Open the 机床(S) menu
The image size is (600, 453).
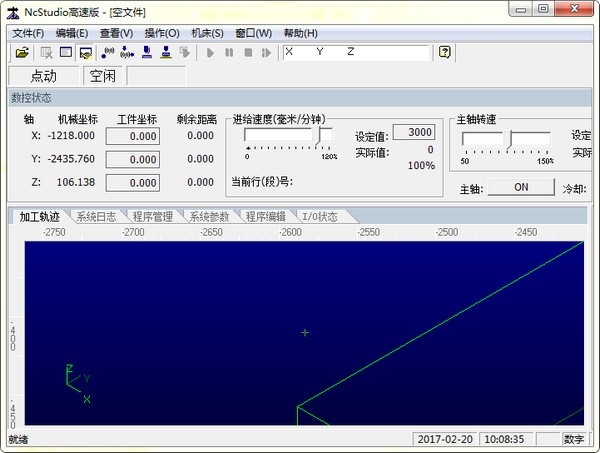click(207, 33)
